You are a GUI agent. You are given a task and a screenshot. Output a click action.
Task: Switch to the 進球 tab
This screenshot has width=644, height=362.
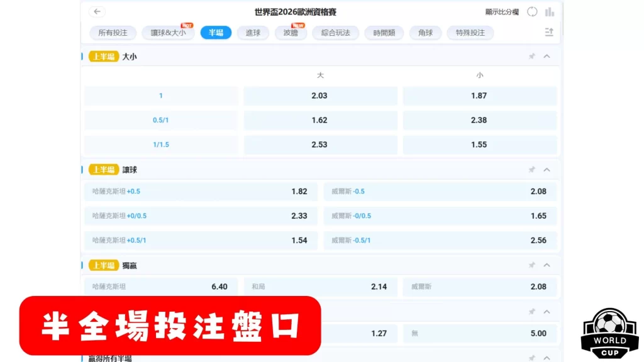253,33
